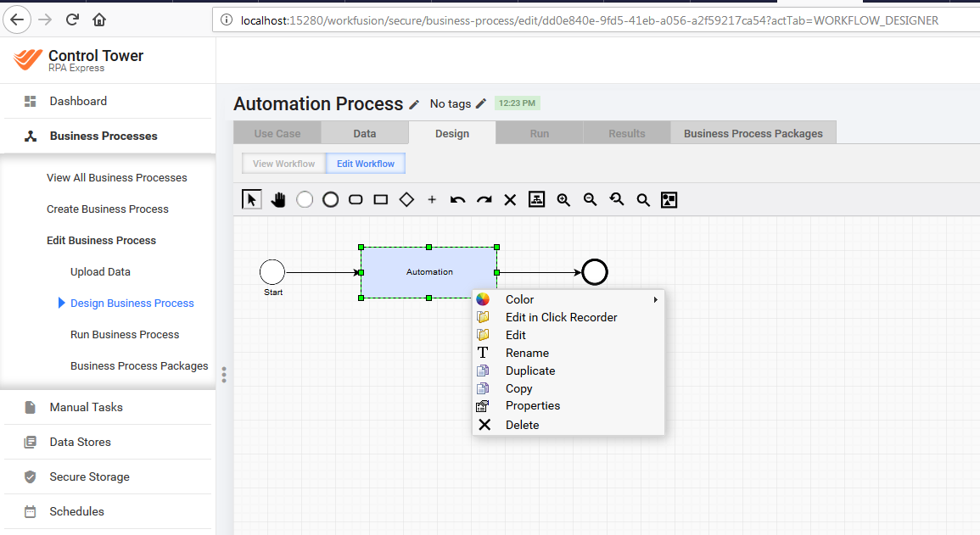
Task: Choose Duplicate from context menu
Action: coord(568,371)
